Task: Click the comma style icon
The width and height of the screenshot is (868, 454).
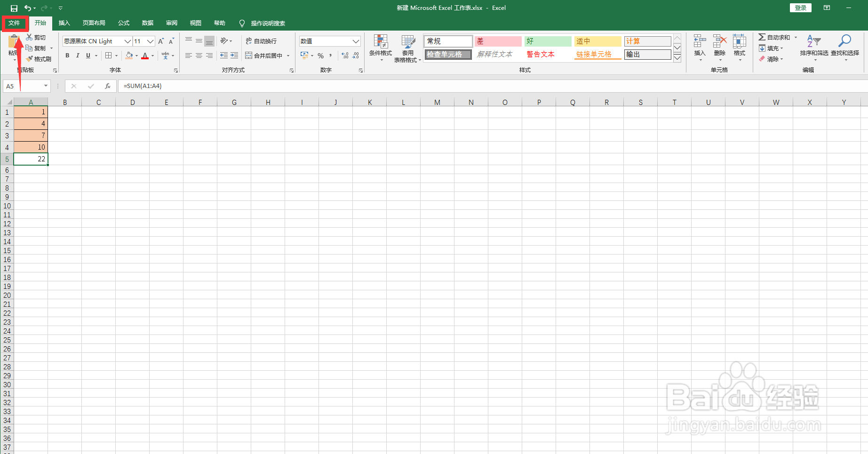Action: pyautogui.click(x=331, y=56)
